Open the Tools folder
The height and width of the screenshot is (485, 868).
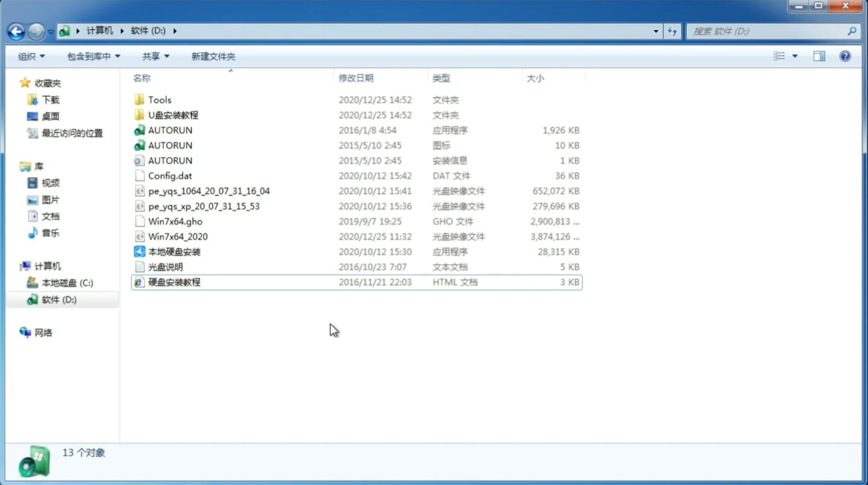[159, 99]
